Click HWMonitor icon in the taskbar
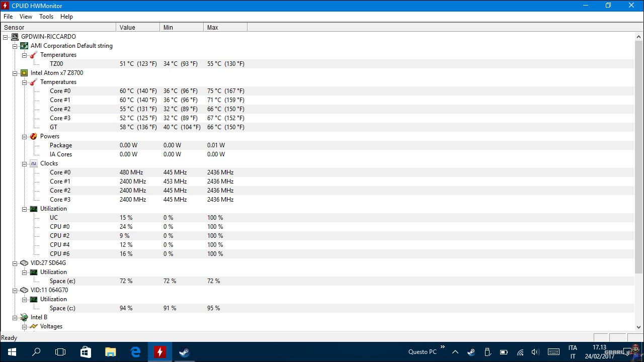The image size is (644, 362). [x=159, y=352]
